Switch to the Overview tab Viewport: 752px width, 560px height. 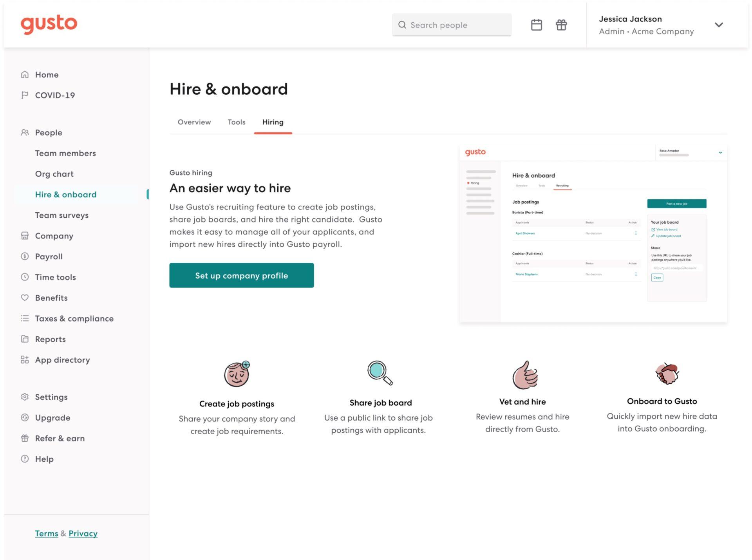pos(193,122)
